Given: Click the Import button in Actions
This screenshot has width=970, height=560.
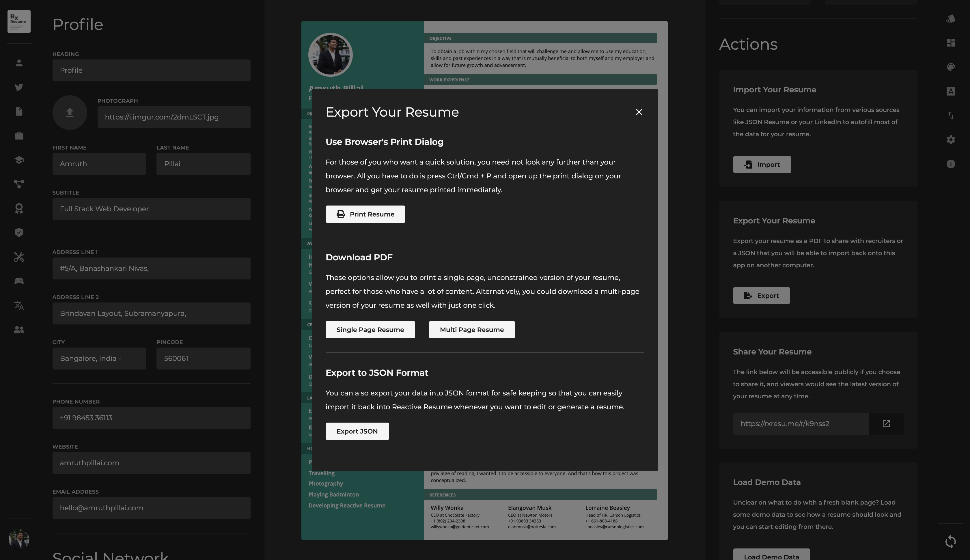Looking at the screenshot, I should pos(762,165).
